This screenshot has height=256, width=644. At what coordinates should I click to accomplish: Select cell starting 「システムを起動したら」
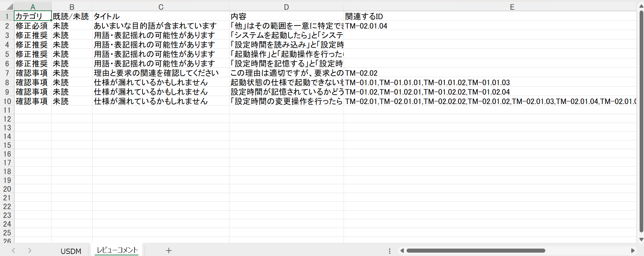286,35
